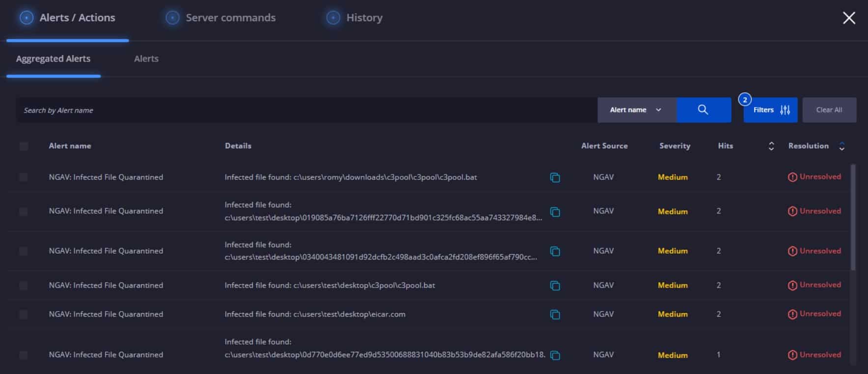
Task: Sort the table by Hits
Action: (771, 146)
